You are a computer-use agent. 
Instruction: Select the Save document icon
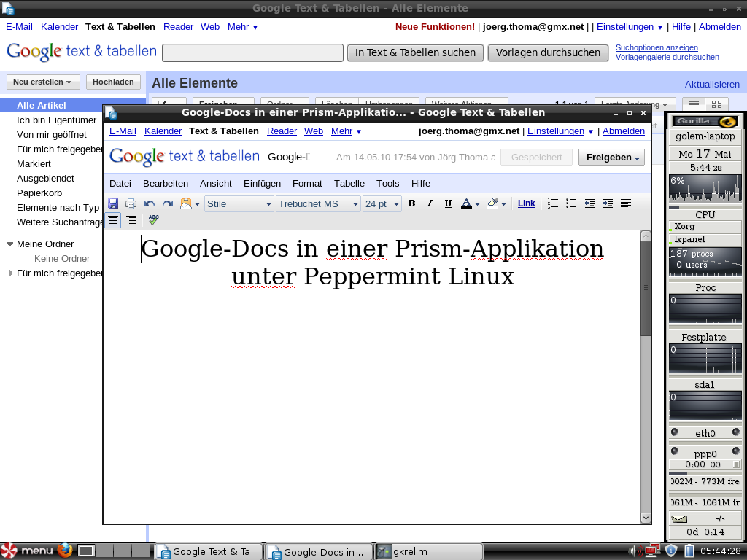click(x=113, y=203)
